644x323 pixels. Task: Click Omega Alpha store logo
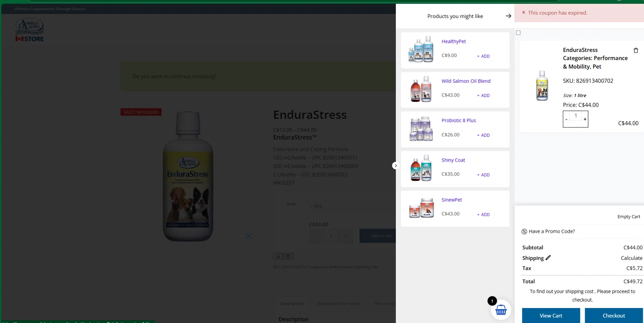30,30
